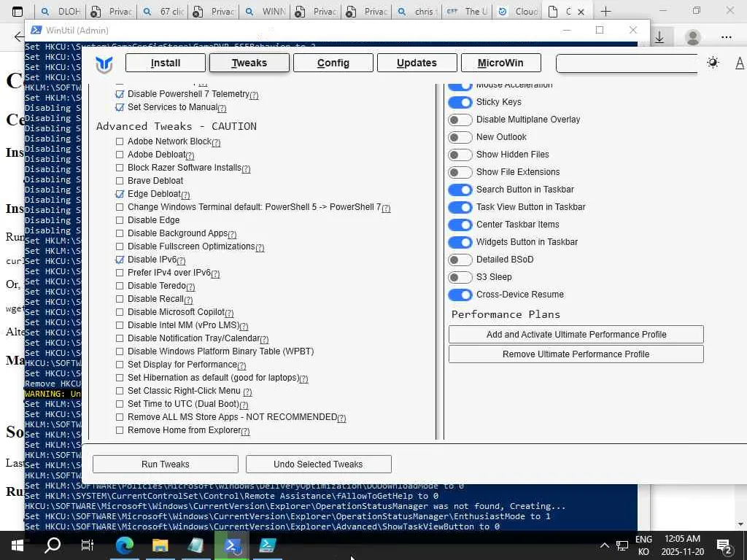Open Task View on taskbar
This screenshot has width=747, height=560.
88,545
